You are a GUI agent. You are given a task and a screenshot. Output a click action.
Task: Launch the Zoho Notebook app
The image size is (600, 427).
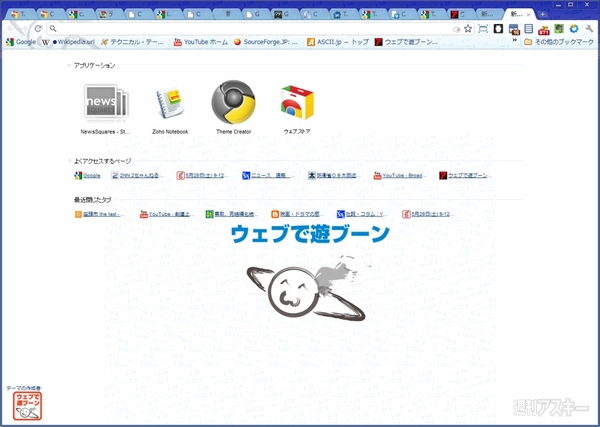point(170,108)
